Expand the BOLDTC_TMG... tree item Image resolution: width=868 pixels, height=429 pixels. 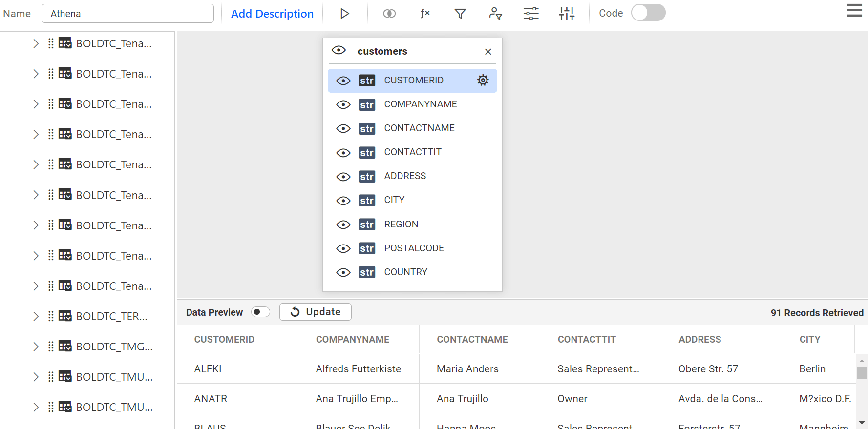coord(36,347)
